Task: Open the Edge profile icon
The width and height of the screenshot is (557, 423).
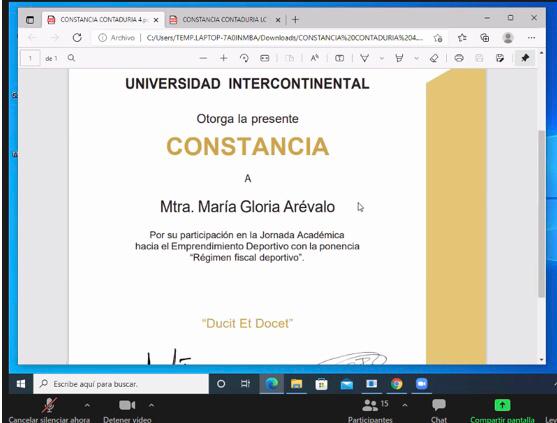Action: [508, 38]
